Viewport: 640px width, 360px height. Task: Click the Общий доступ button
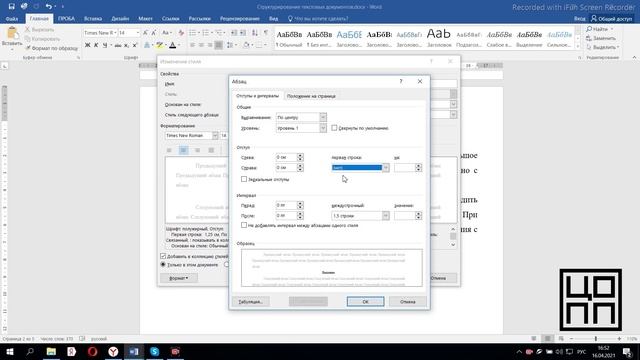(x=611, y=18)
